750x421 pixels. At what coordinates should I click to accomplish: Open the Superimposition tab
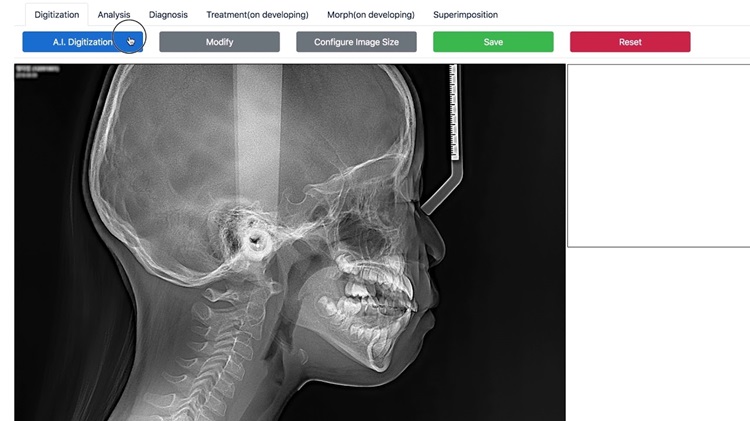point(465,15)
